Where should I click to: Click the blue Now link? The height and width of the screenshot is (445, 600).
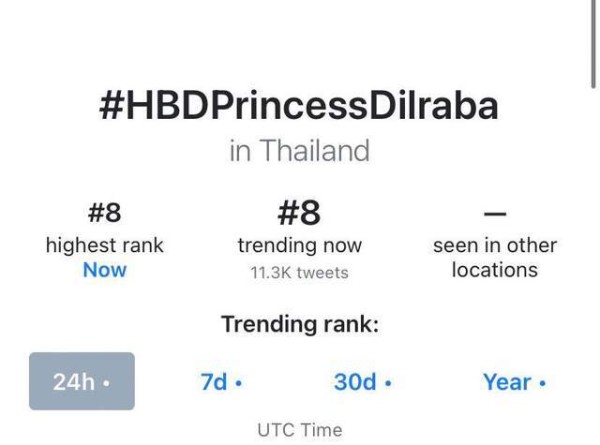point(105,270)
